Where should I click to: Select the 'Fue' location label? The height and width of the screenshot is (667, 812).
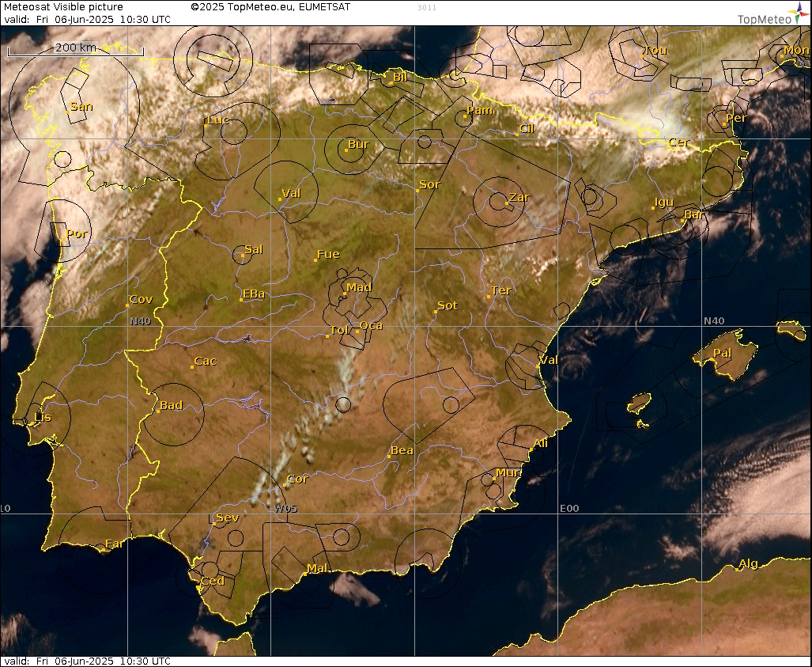pyautogui.click(x=328, y=254)
